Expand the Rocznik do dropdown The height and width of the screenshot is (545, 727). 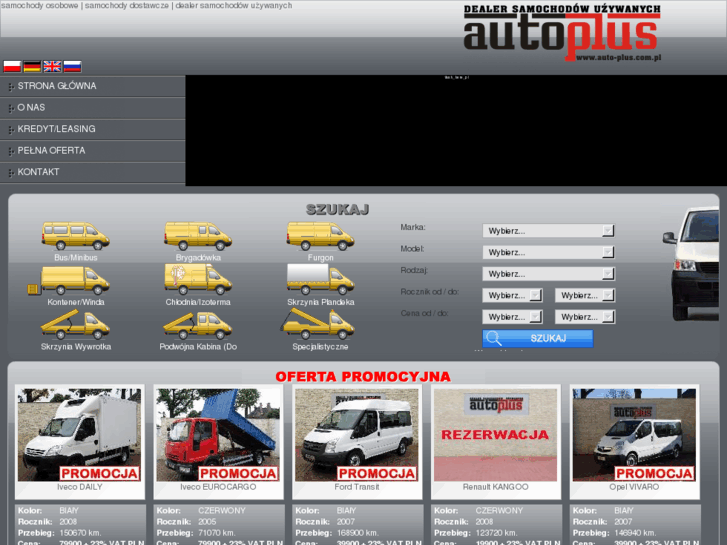[x=585, y=295]
